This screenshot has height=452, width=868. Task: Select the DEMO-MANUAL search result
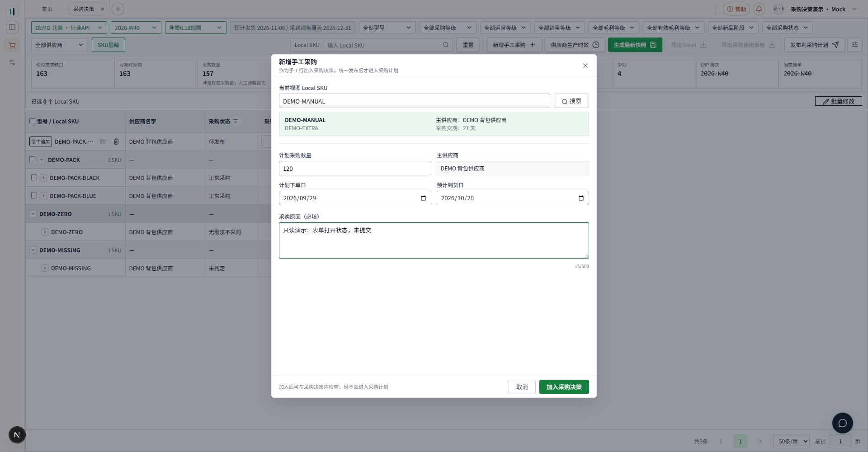[x=434, y=124]
